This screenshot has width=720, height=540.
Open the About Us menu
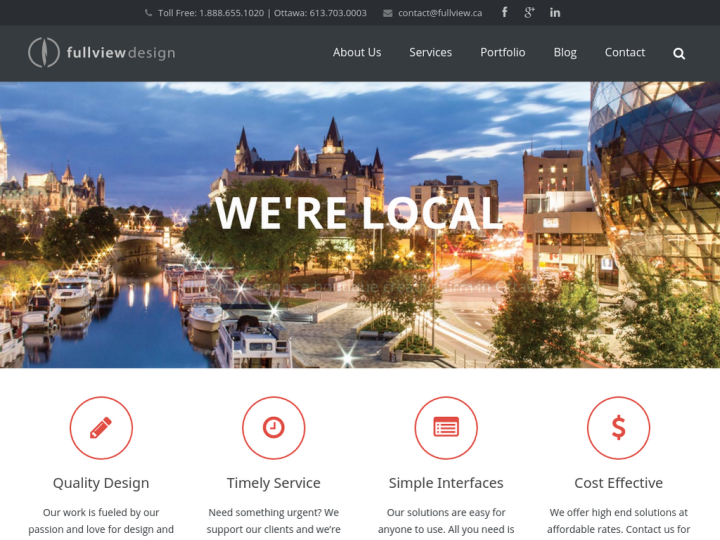357,52
